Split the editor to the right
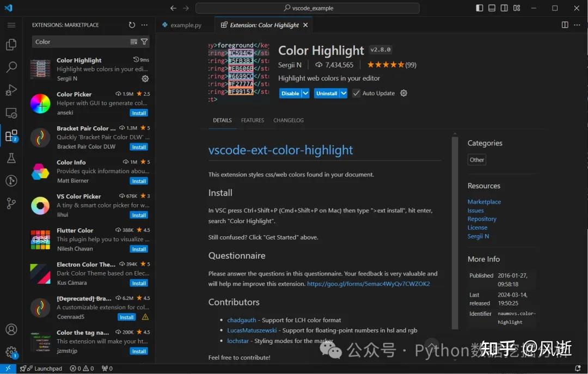Screen dimensions: 588x374 tap(565, 24)
